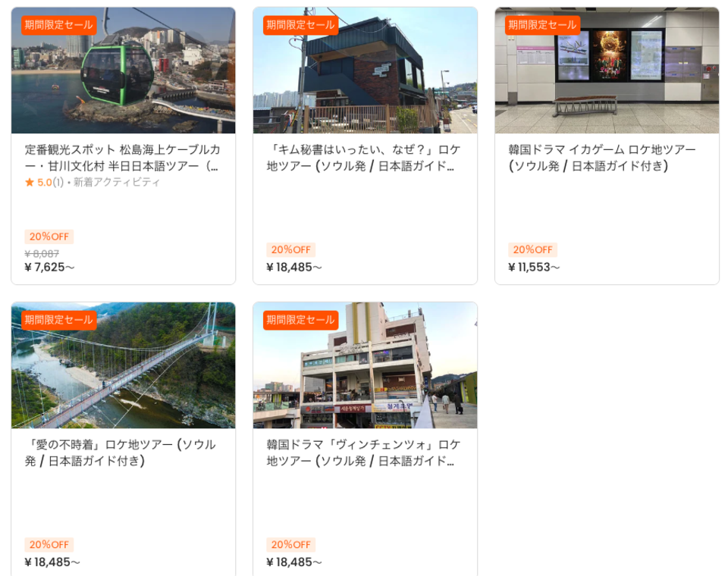The height and width of the screenshot is (576, 728).
Task: Click the 新着アクティビティ label
Action: point(117,182)
